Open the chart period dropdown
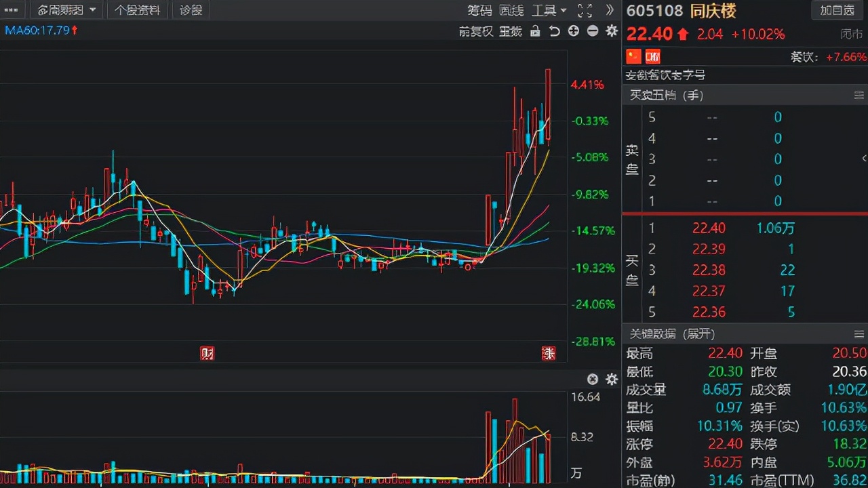 click(x=66, y=10)
